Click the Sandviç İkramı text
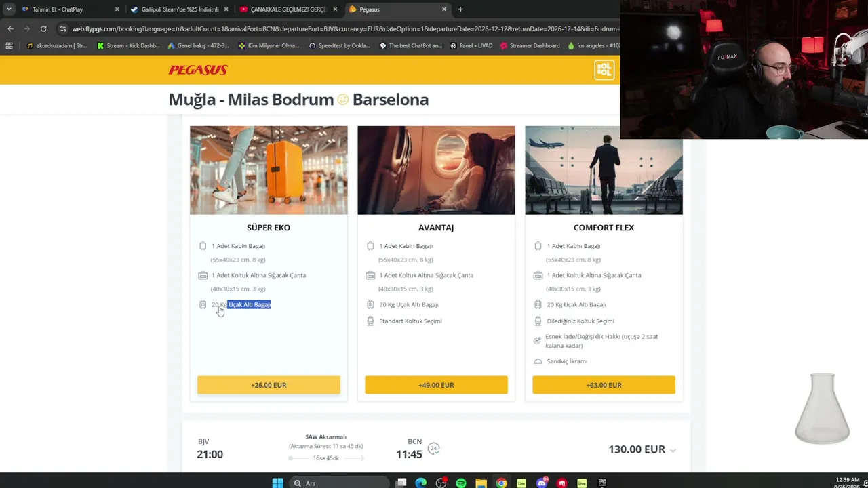The image size is (868, 488). (567, 361)
